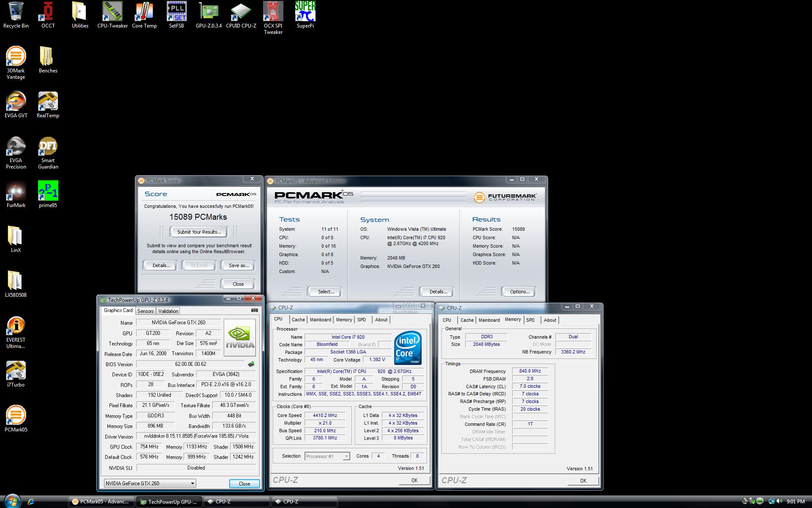Open CPU tab in right CPU-Z window
Viewport: 812px width, 508px height.
click(x=447, y=320)
